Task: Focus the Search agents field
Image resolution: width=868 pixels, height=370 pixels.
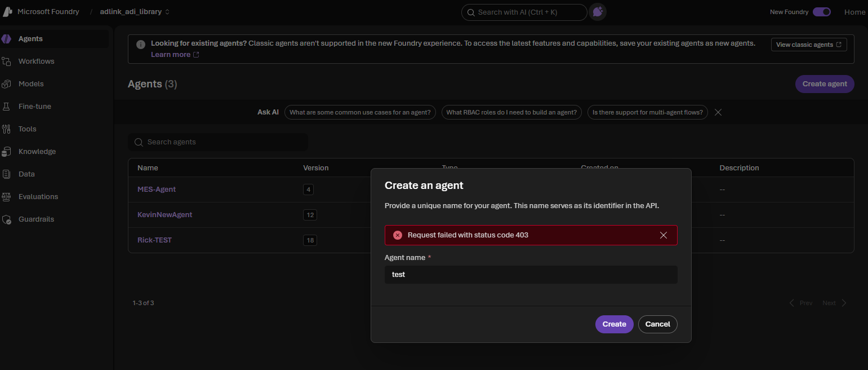Action: (218, 142)
